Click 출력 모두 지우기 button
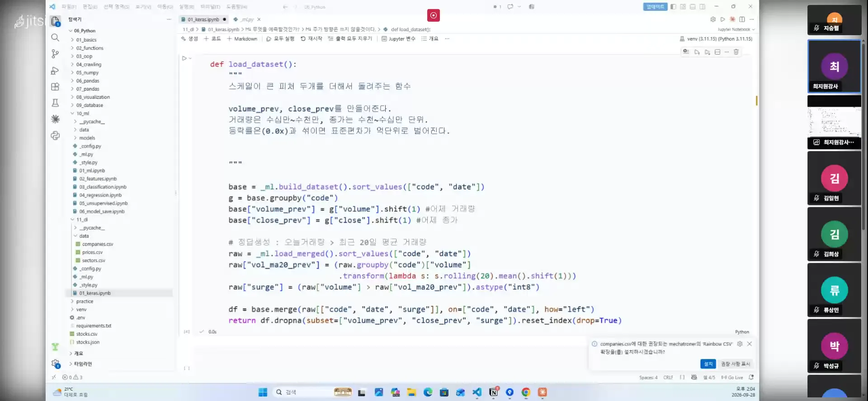This screenshot has width=868, height=401. pyautogui.click(x=350, y=39)
